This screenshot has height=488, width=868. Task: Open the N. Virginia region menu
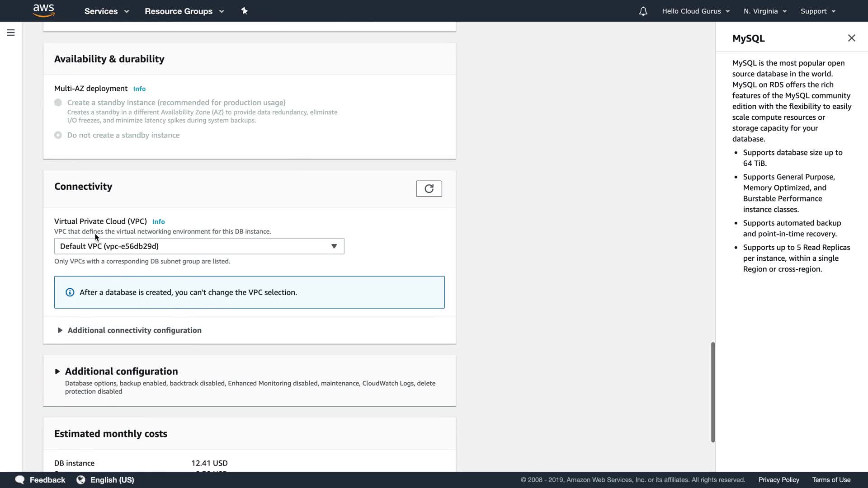pos(765,11)
